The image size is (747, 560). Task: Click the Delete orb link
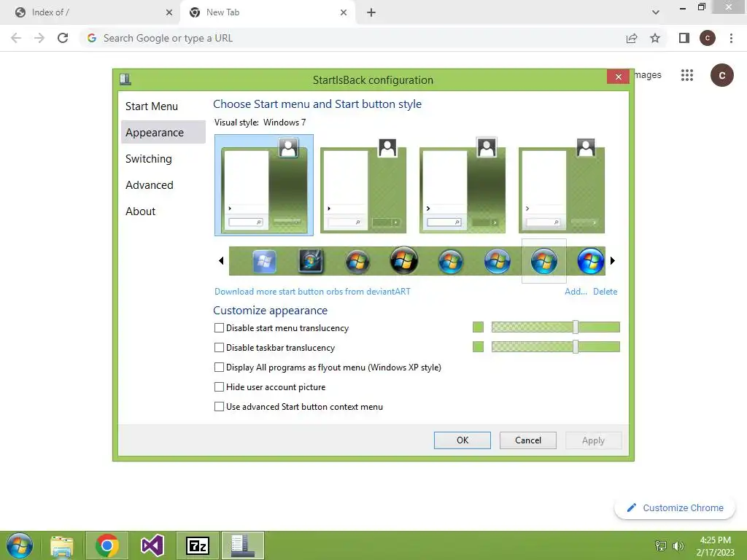[605, 292]
